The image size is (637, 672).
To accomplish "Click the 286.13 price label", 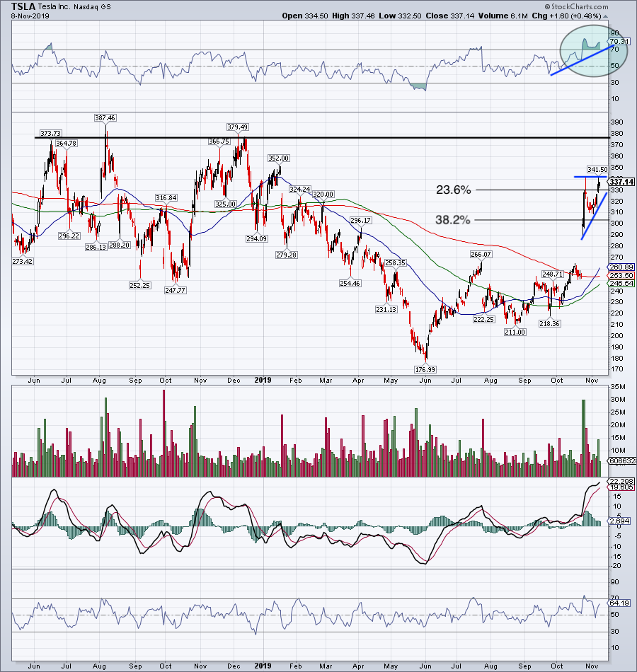I will [x=96, y=247].
